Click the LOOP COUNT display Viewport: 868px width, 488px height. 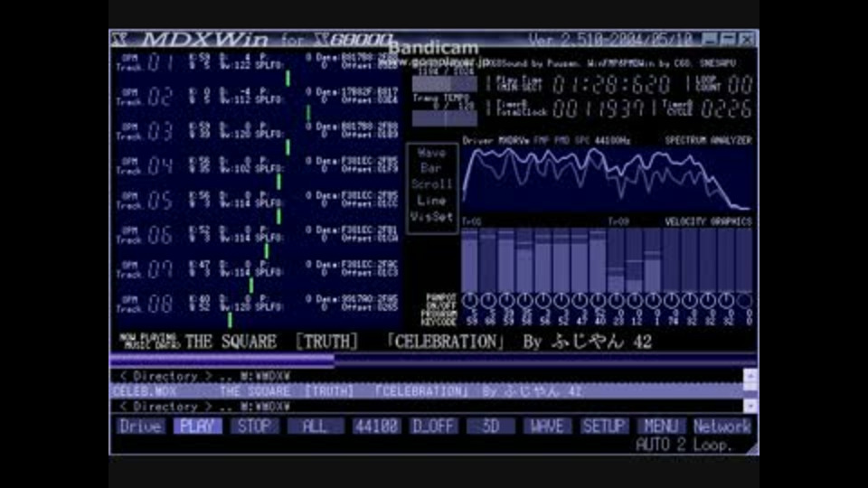741,85
